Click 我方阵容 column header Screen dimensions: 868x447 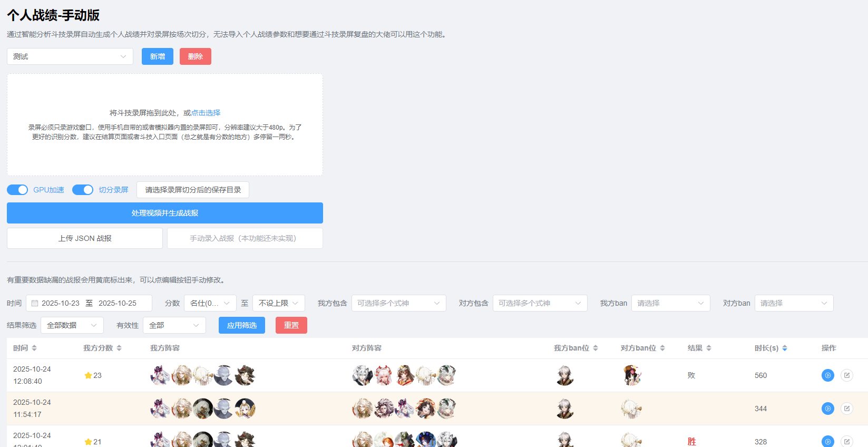(165, 348)
